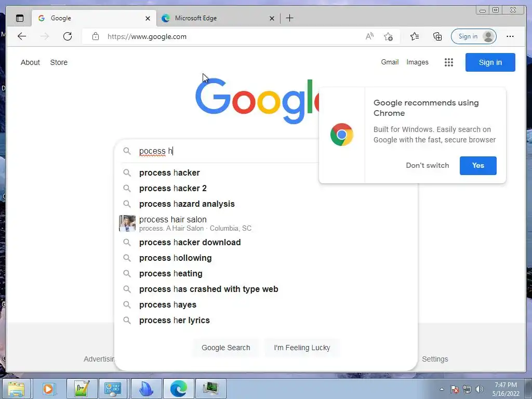This screenshot has width=532, height=399.
Task: Reload the Google page
Action: [68, 36]
